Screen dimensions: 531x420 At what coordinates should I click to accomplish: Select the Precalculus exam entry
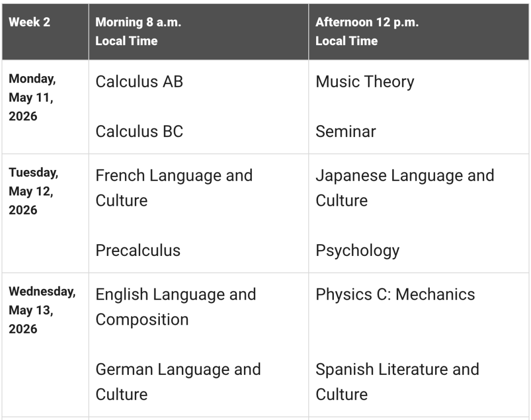(x=138, y=251)
